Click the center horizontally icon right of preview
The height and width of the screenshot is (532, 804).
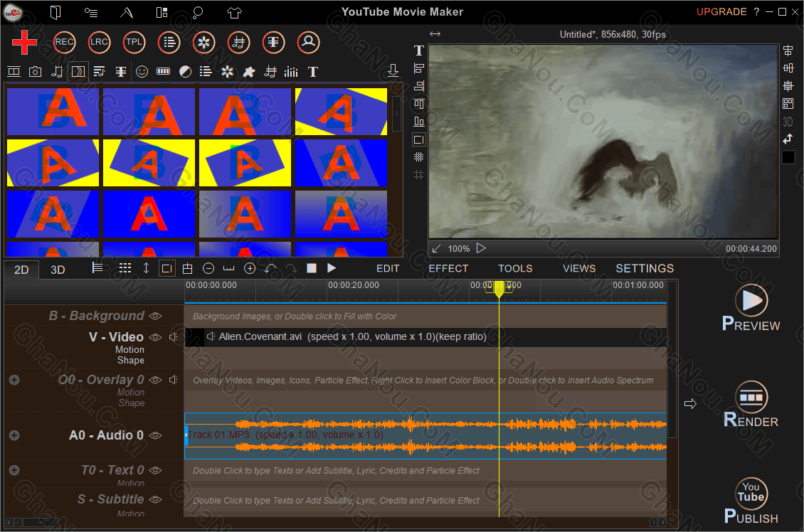tap(788, 50)
